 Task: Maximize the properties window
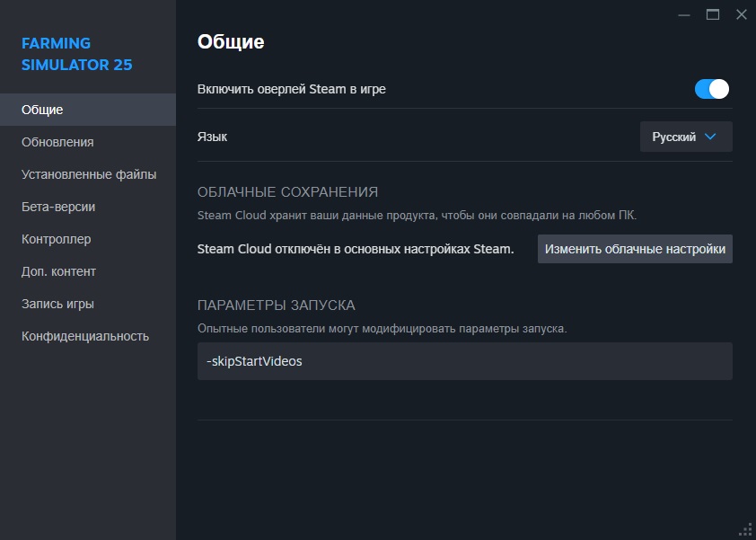(x=713, y=15)
